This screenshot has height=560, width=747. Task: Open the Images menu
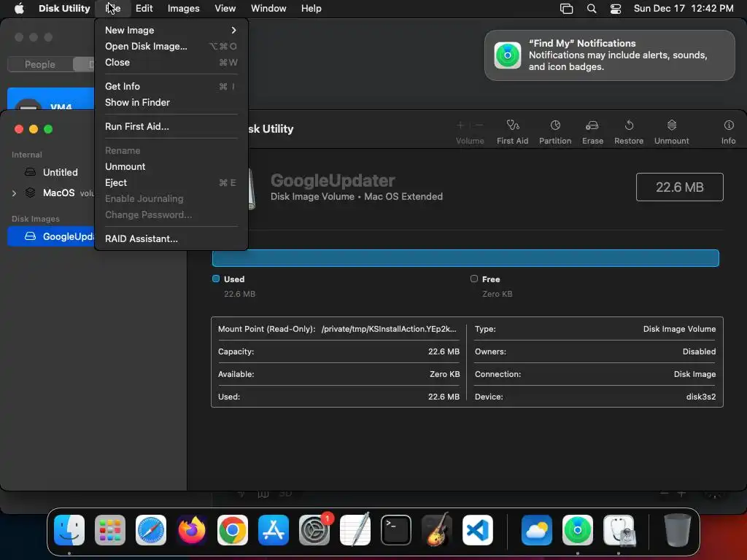tap(183, 9)
